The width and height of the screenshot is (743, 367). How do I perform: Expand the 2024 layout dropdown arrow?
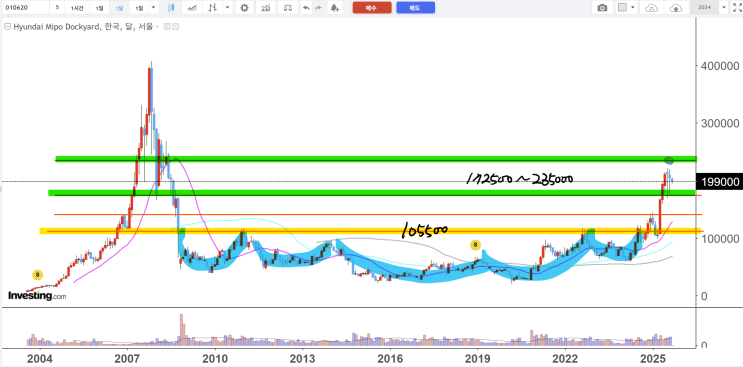coord(724,8)
